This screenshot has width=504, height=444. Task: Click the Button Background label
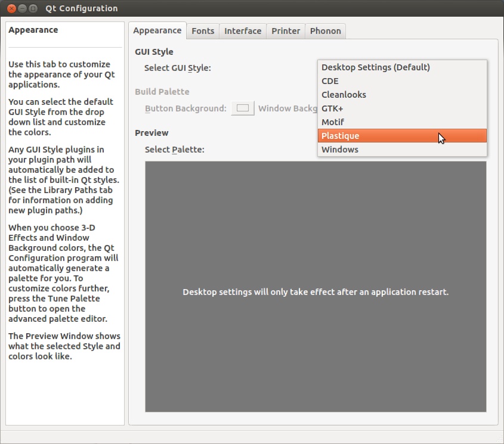185,108
